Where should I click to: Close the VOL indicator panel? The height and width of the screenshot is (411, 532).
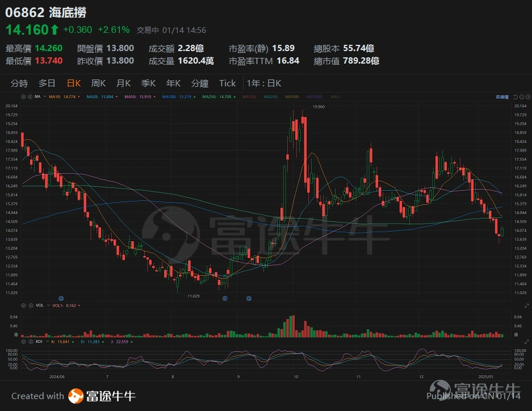click(31, 305)
